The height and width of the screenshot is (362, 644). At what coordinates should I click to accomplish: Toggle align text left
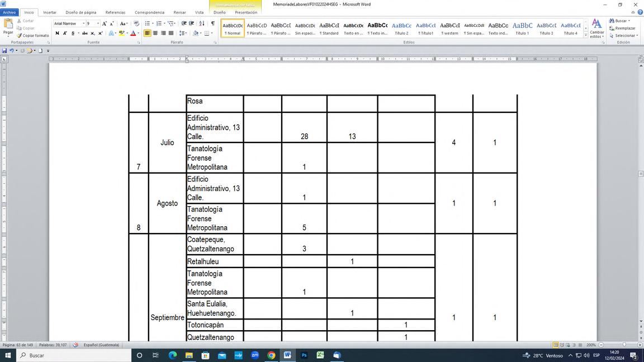tap(147, 34)
